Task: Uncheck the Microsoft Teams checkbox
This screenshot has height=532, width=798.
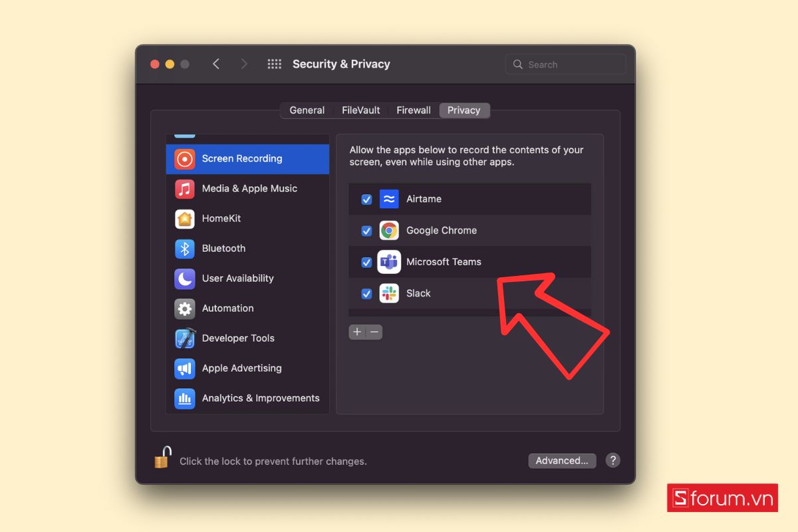Action: 366,262
